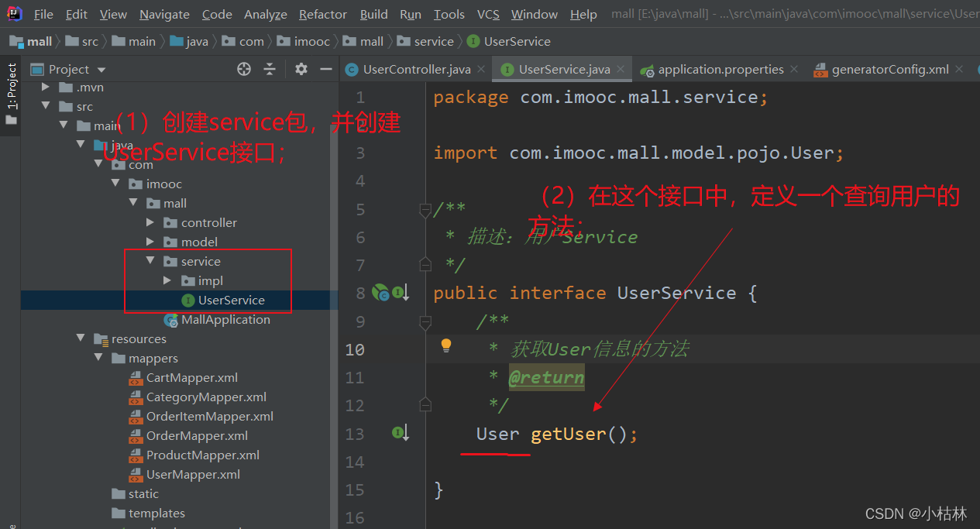Collapse the service package arrow
Viewport: 980px width, 529px height.
coord(150,261)
